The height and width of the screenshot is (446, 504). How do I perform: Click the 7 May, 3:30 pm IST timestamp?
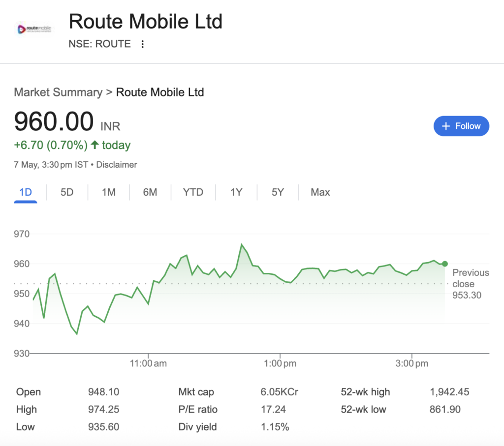coord(51,165)
